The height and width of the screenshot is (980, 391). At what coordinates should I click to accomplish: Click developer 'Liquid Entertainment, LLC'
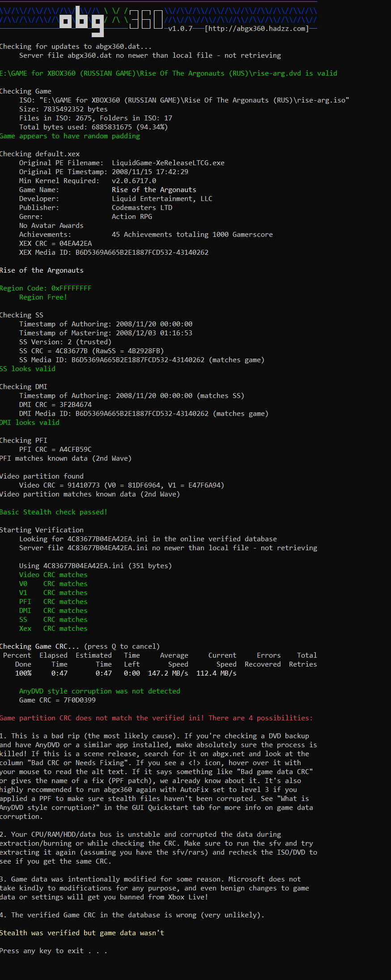coord(162,199)
